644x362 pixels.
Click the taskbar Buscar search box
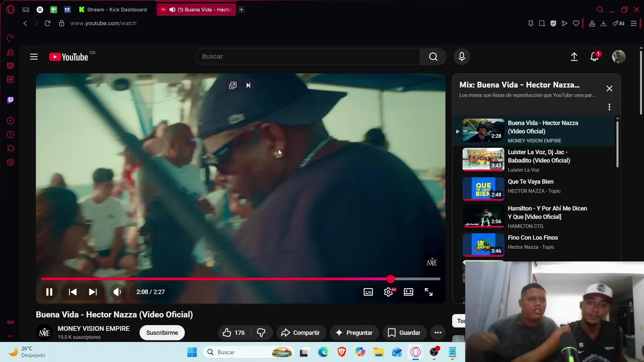click(249, 352)
